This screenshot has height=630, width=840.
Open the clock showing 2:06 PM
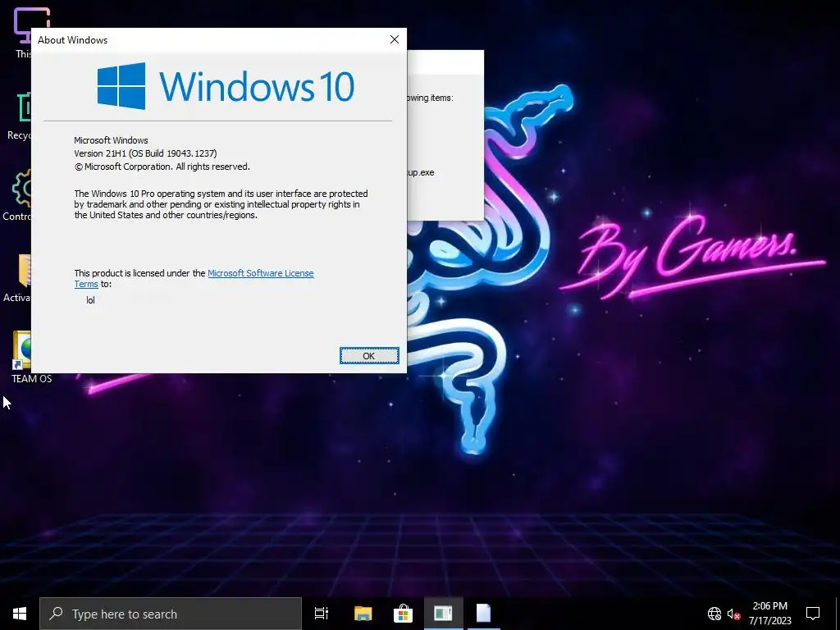coord(769,614)
